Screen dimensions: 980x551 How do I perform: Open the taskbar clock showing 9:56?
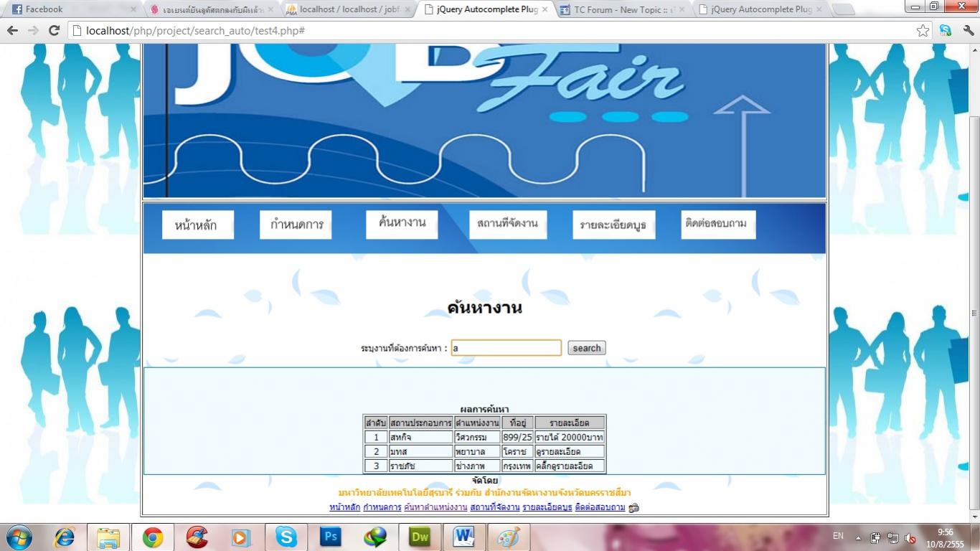(x=945, y=538)
